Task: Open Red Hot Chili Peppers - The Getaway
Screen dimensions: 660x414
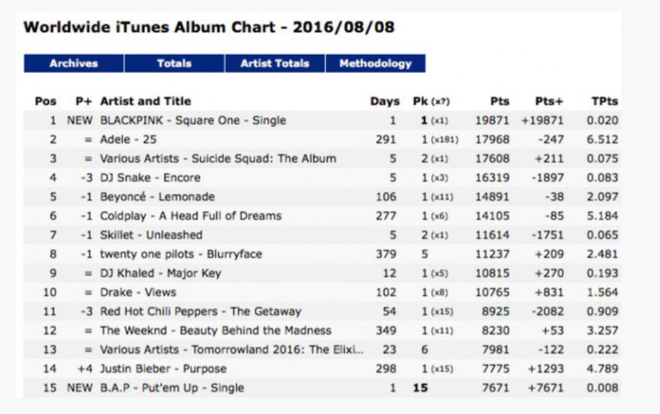Action: 200,311
